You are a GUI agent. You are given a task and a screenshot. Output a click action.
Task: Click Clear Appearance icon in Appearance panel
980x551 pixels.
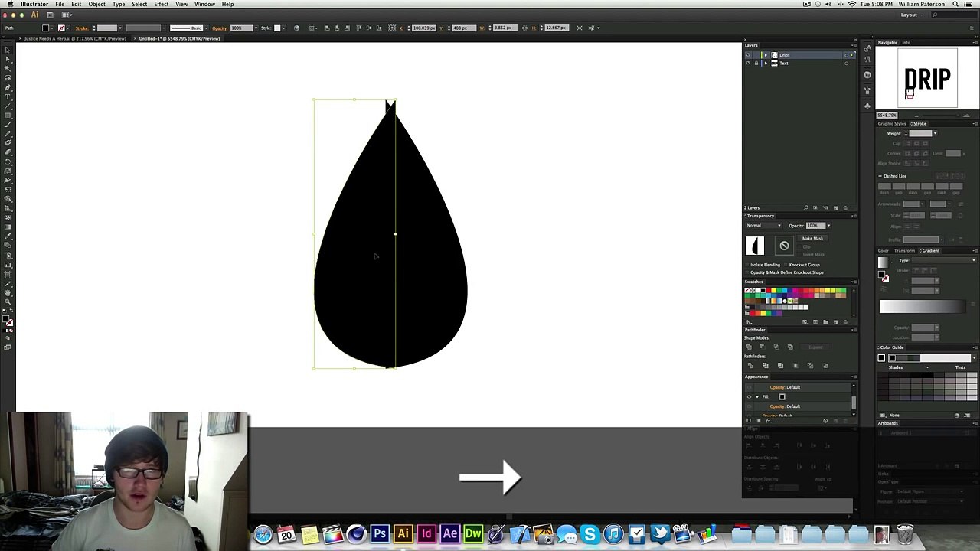pyautogui.click(x=825, y=421)
